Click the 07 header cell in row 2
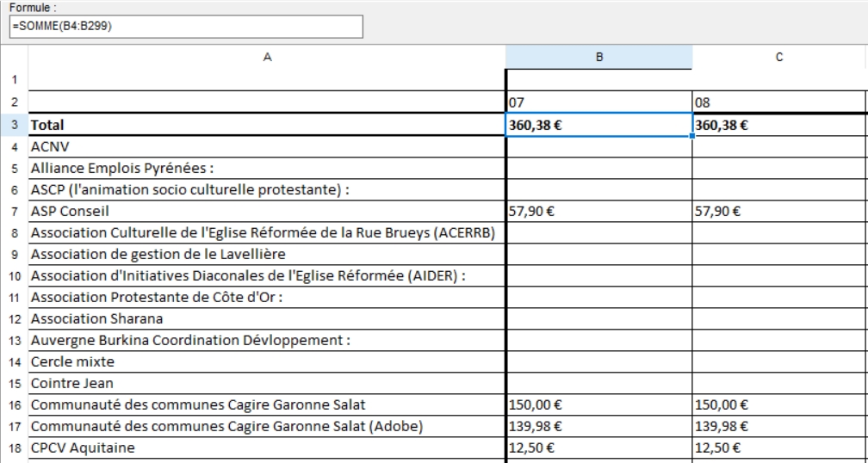 (x=598, y=102)
